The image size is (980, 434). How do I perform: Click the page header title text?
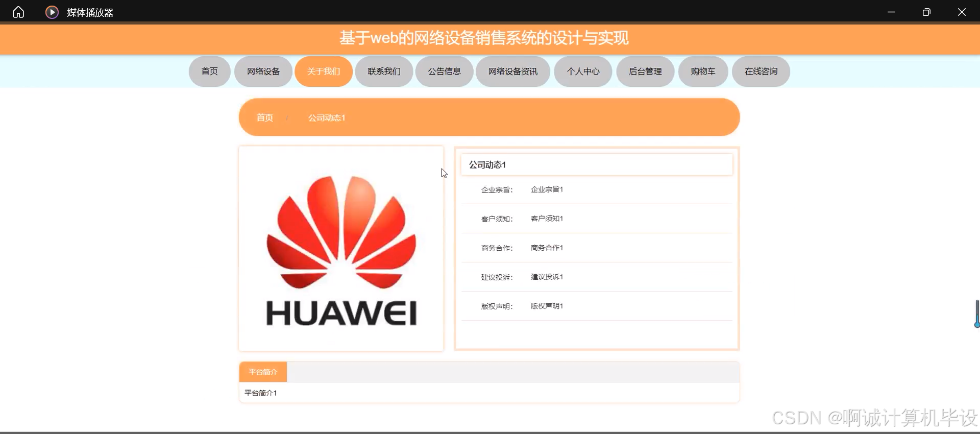click(x=484, y=38)
